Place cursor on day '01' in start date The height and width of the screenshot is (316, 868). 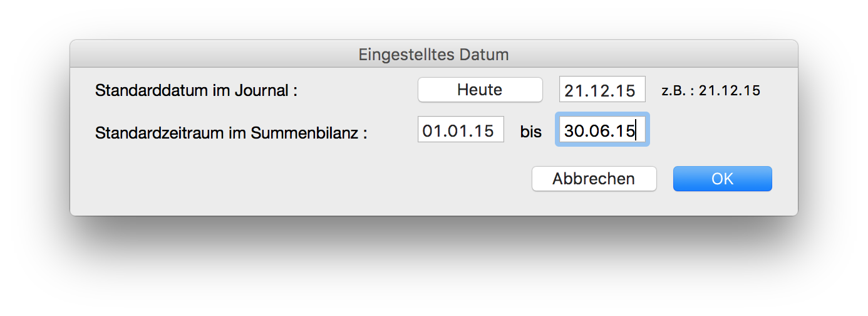[x=431, y=131]
